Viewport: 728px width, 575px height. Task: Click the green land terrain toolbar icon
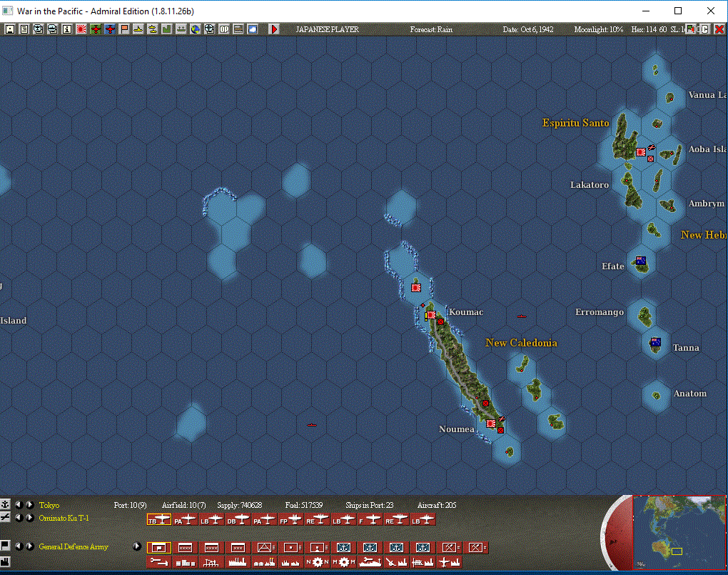pos(167,29)
